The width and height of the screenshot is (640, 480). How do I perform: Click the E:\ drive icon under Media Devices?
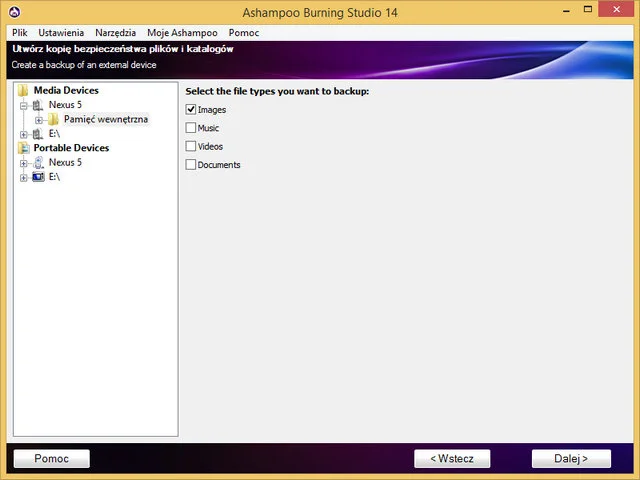[x=38, y=133]
